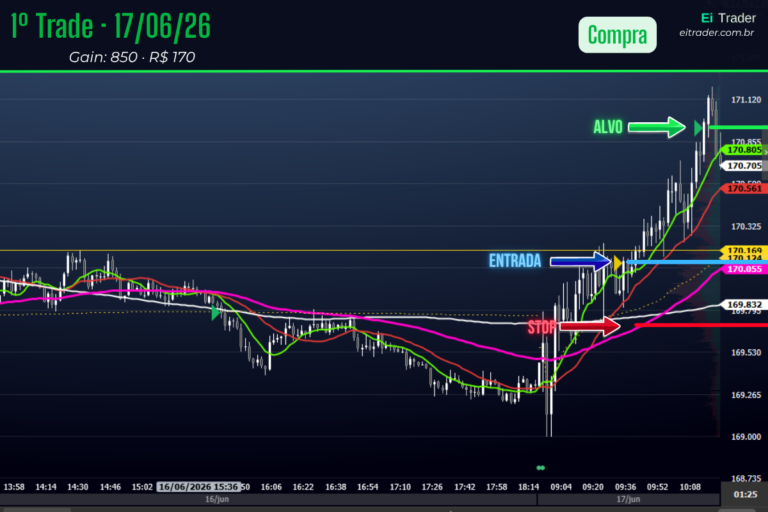Viewport: 768px width, 512px height.
Task: Click the 14:30 time axis label
Action: [x=78, y=487]
